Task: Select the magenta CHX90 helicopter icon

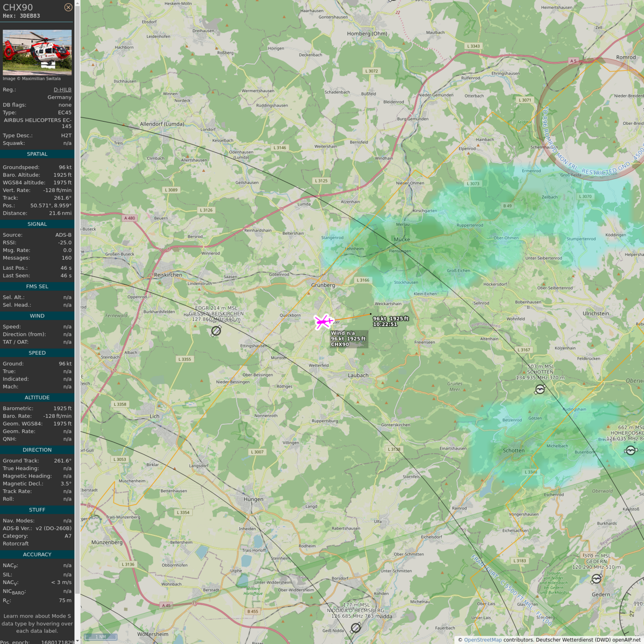Action: point(323,322)
